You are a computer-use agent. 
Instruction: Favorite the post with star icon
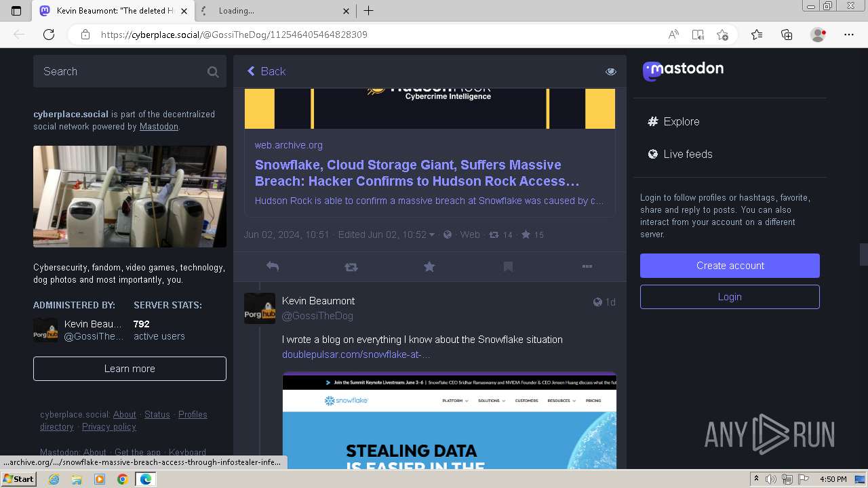point(429,267)
